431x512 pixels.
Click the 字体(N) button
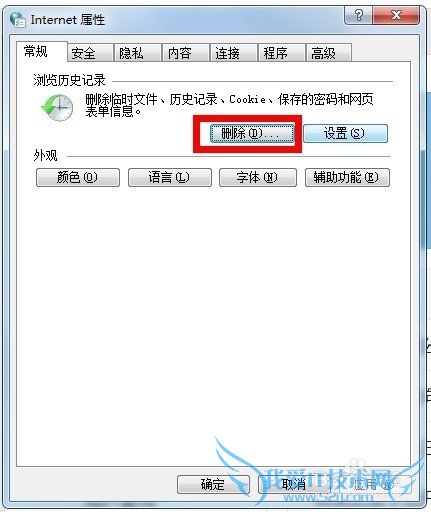click(x=258, y=177)
